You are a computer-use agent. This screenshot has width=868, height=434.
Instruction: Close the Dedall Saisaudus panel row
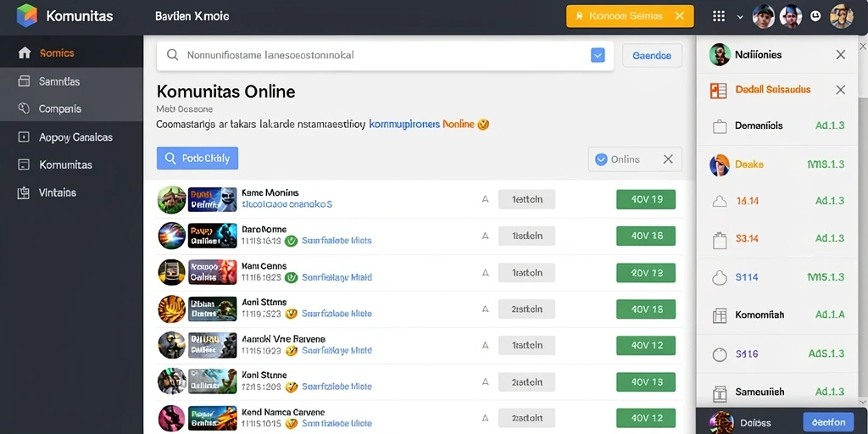[x=840, y=90]
